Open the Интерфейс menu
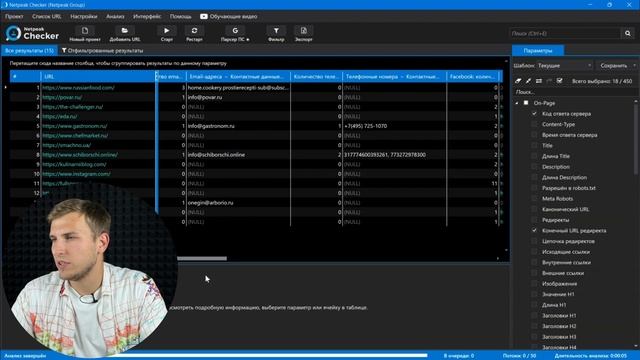 (147, 16)
